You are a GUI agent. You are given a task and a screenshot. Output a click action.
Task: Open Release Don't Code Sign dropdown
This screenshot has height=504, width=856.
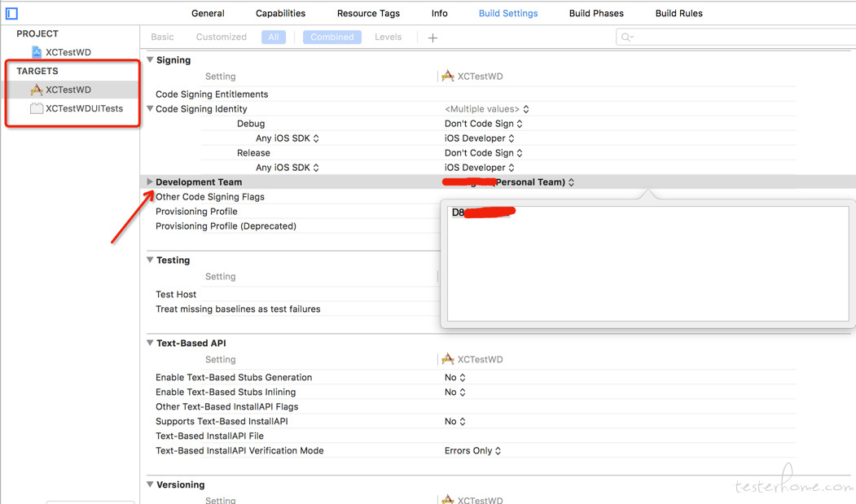coord(483,153)
